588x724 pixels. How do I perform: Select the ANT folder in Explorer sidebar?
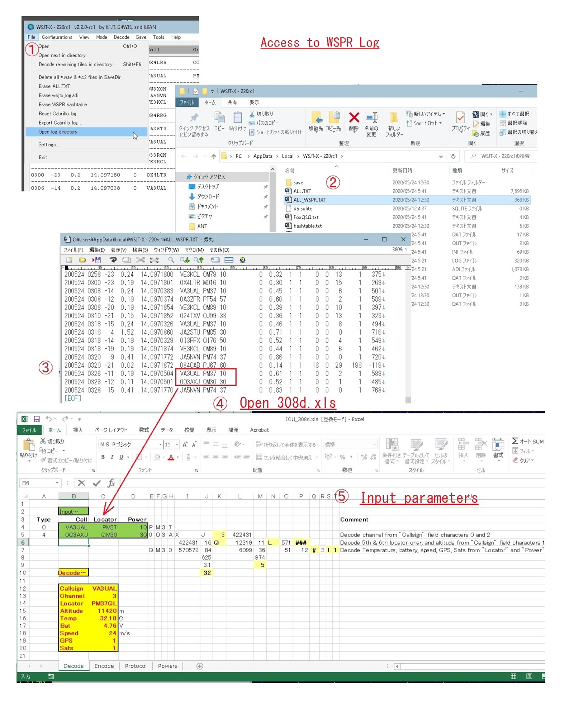pyautogui.click(x=198, y=226)
